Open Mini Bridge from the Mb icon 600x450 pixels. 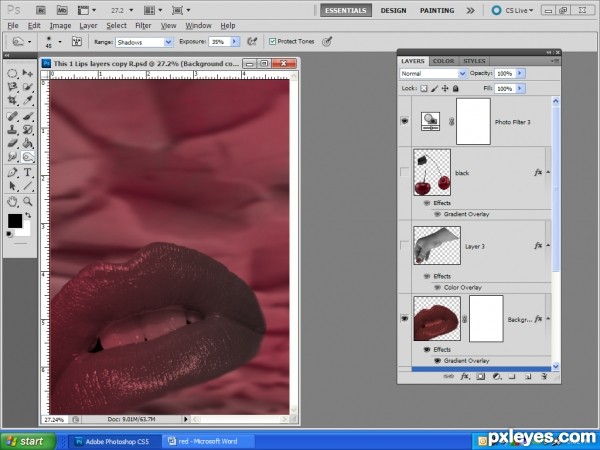(x=62, y=10)
